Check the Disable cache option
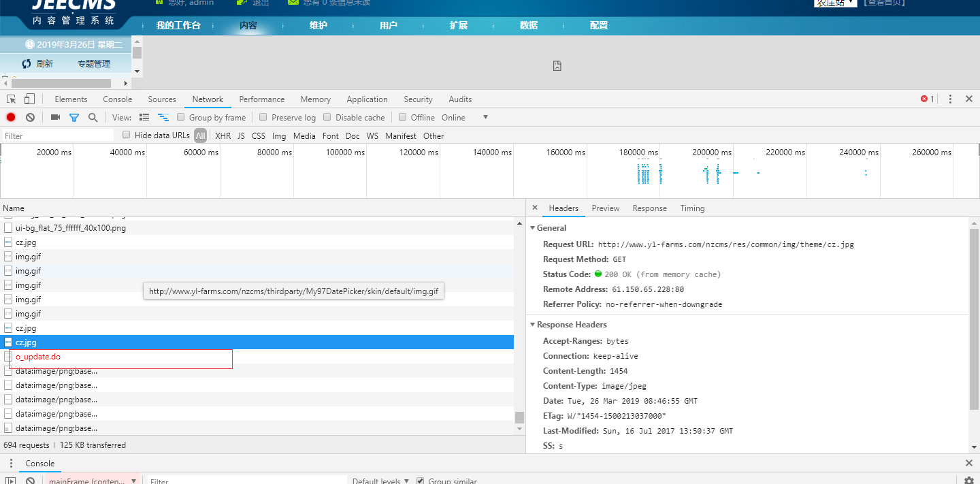 point(327,117)
